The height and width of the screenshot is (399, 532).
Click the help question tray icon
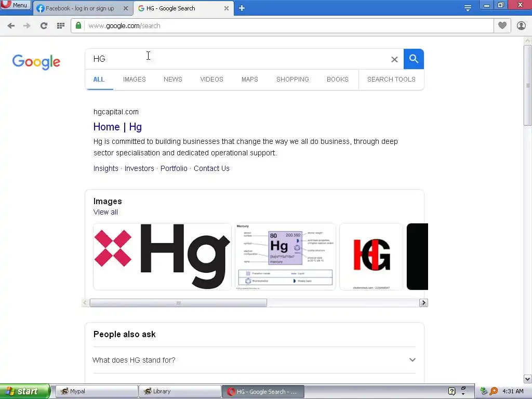(451, 391)
